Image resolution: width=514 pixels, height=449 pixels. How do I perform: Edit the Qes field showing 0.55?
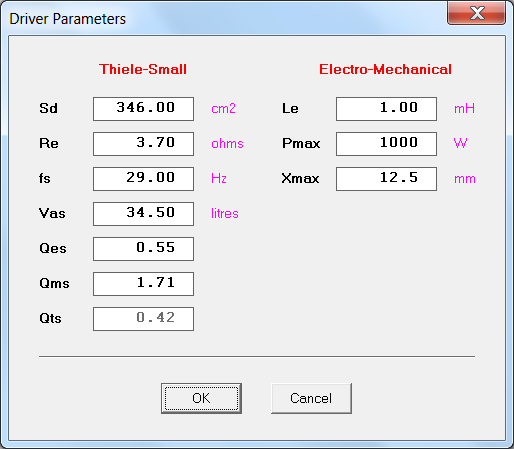coord(143,249)
